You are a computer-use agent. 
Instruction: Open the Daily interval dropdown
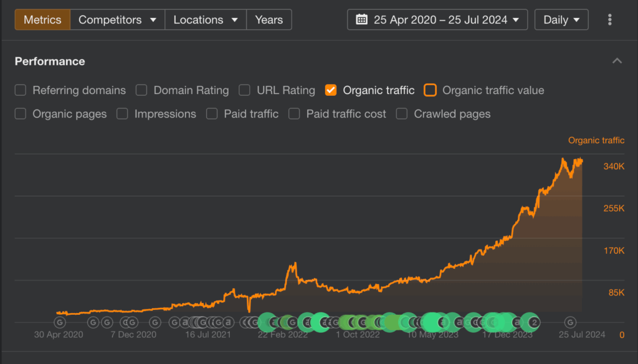(561, 20)
